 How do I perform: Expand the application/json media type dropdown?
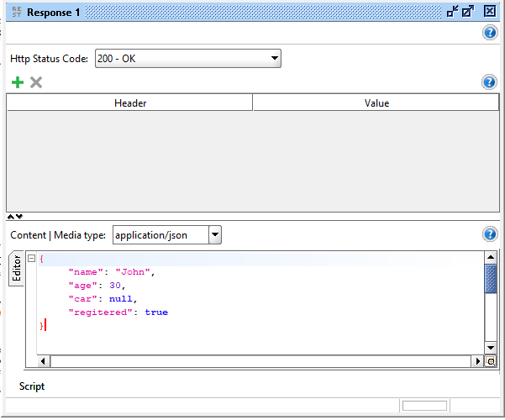(x=214, y=235)
